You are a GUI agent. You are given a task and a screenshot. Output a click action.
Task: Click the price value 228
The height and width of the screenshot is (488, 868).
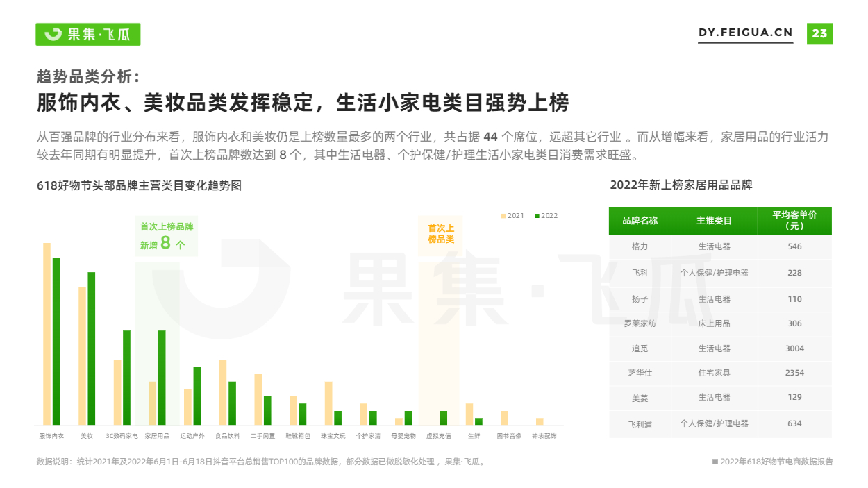794,273
